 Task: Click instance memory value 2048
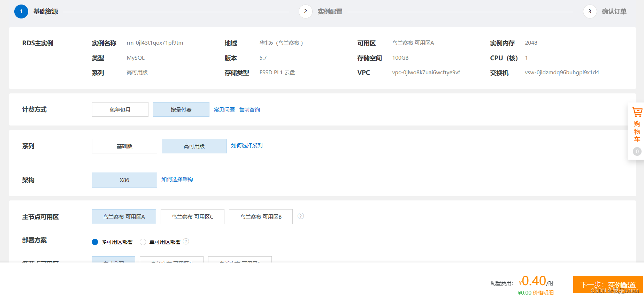click(531, 43)
